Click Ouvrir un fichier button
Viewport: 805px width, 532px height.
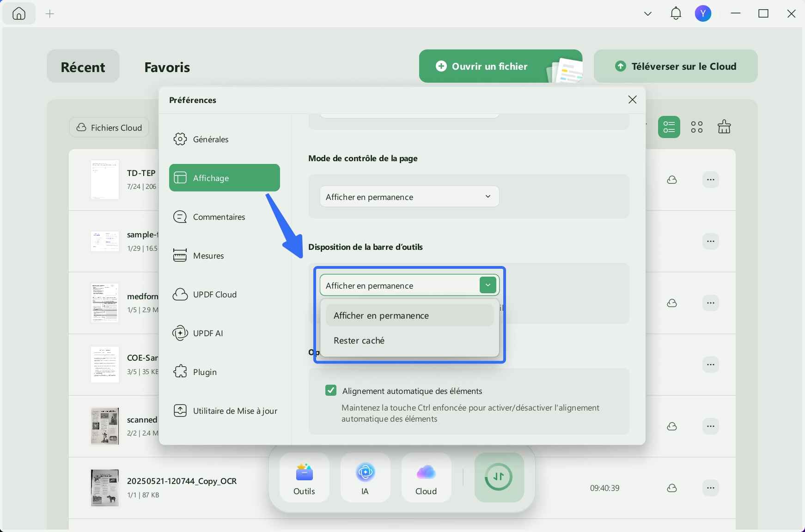point(500,66)
